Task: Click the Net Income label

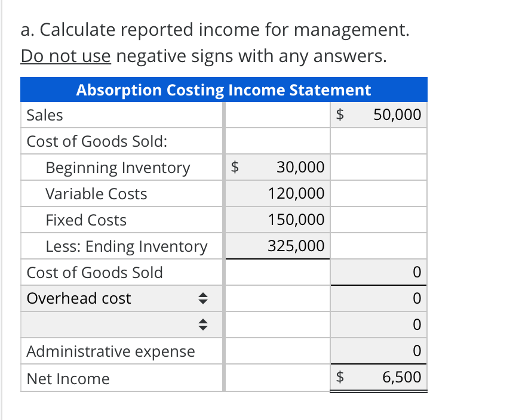Action: point(68,379)
